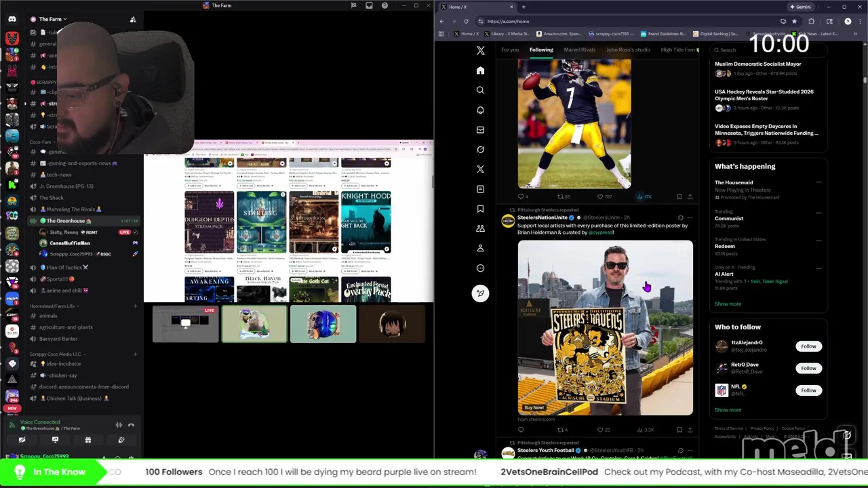Switch to the Marvel Rivals tab
The height and width of the screenshot is (488, 868).
click(x=579, y=49)
